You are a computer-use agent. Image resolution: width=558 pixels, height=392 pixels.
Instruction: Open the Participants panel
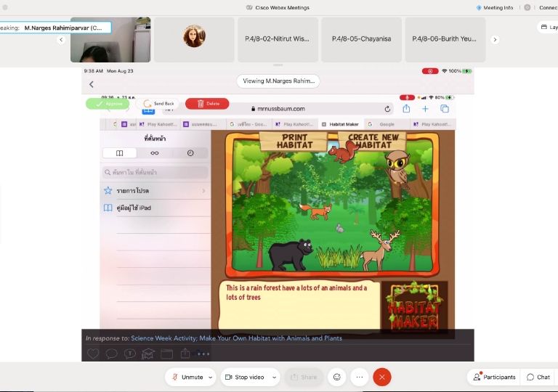click(x=494, y=377)
